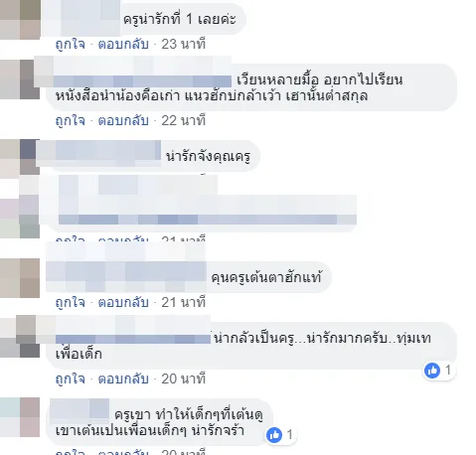This screenshot has width=476, height=455.
Task: Like the ทุ่มเทเพื่อเด็ก comment
Action: (x=71, y=379)
